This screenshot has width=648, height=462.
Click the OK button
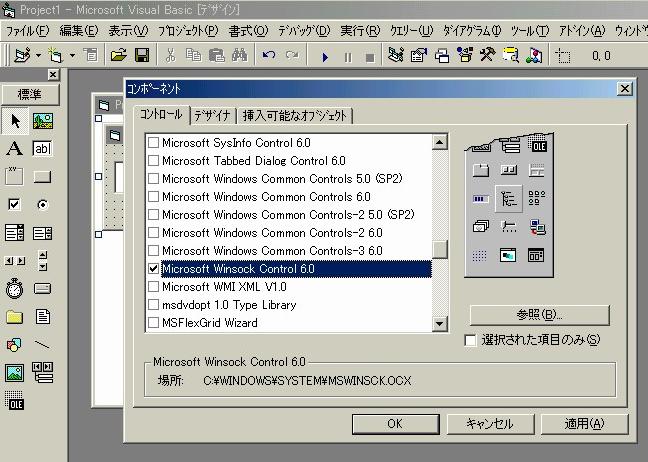coord(395,424)
